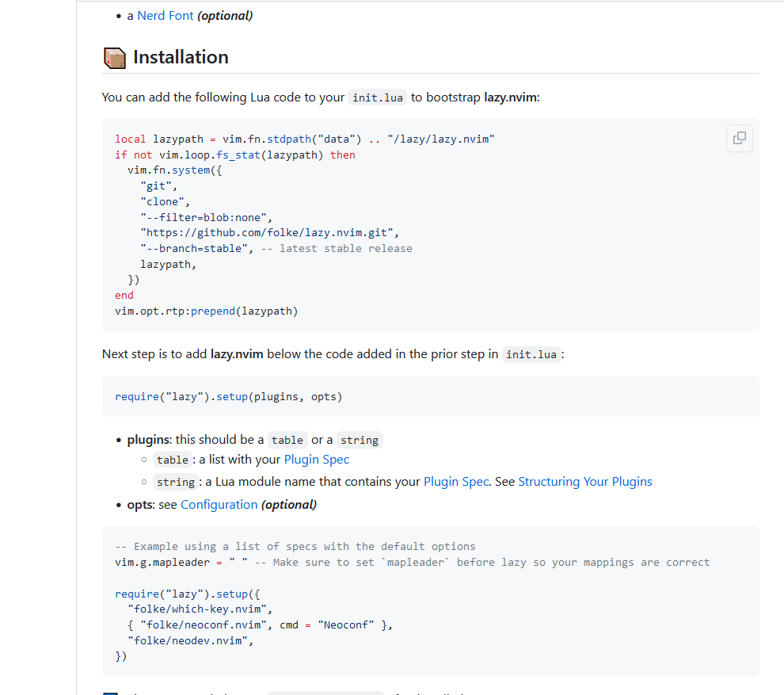Click the "folke/which-key.nvim" line

(200, 609)
